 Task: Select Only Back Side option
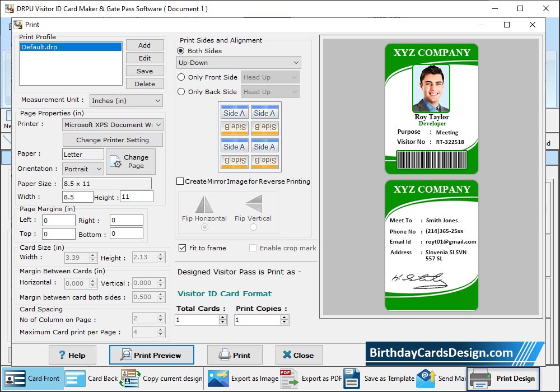(x=181, y=92)
